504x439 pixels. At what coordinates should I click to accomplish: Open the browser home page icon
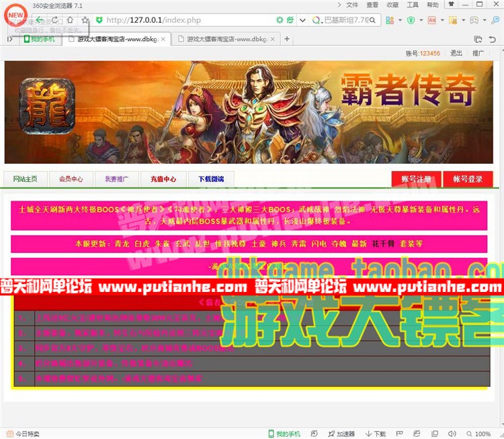[x=70, y=20]
